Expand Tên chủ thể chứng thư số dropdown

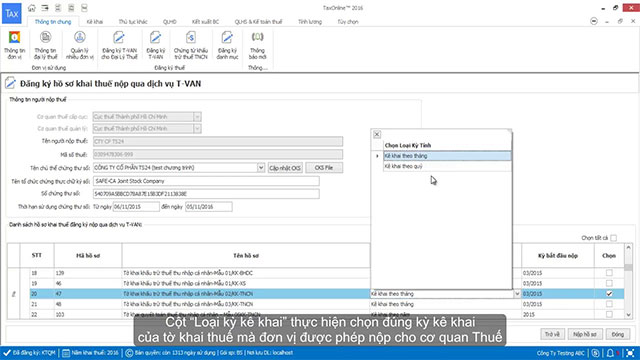(261, 168)
